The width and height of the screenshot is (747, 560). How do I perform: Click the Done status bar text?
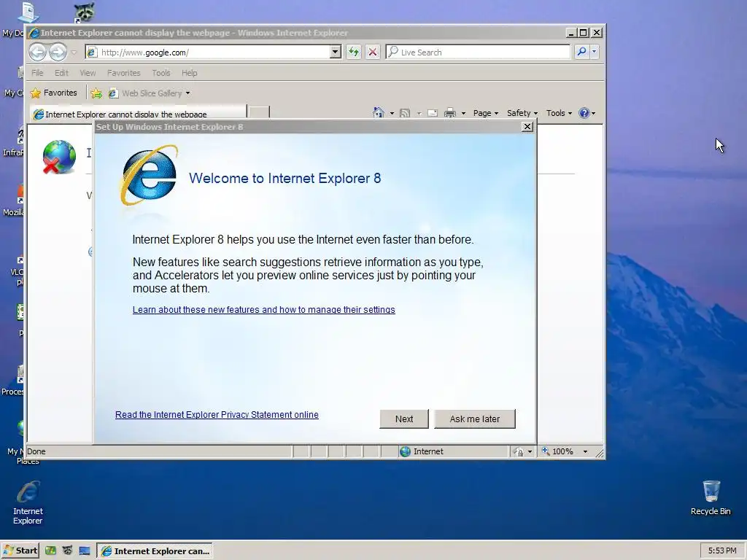pos(36,451)
